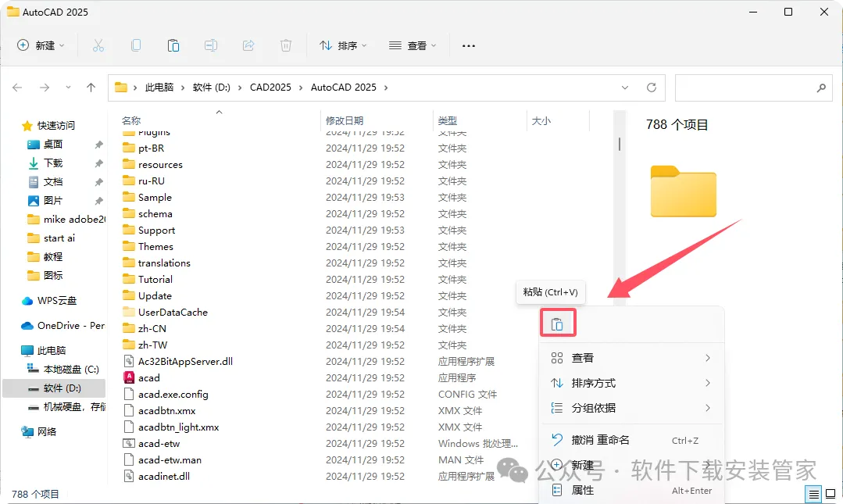Open 文档 in quick access
Screen dimensions: 843x504
click(53, 182)
